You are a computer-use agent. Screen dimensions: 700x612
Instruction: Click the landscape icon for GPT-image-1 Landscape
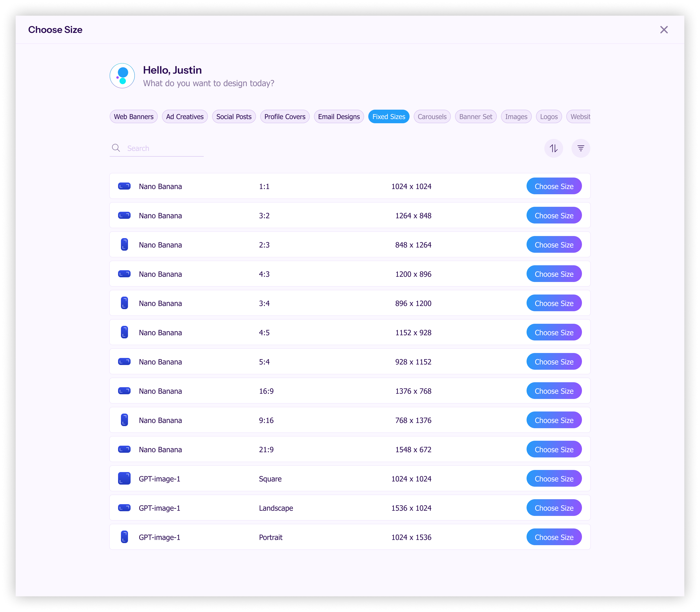(x=124, y=508)
